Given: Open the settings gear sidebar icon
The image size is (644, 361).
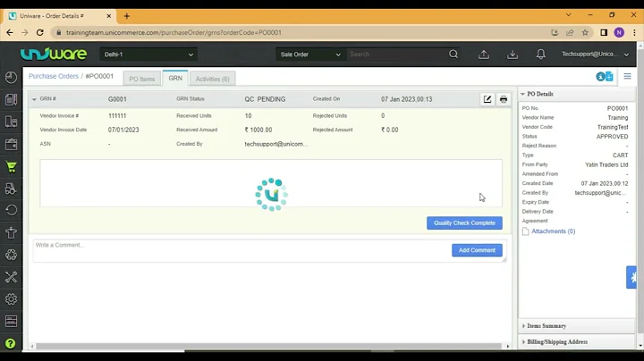Looking at the screenshot, I should point(11,299).
